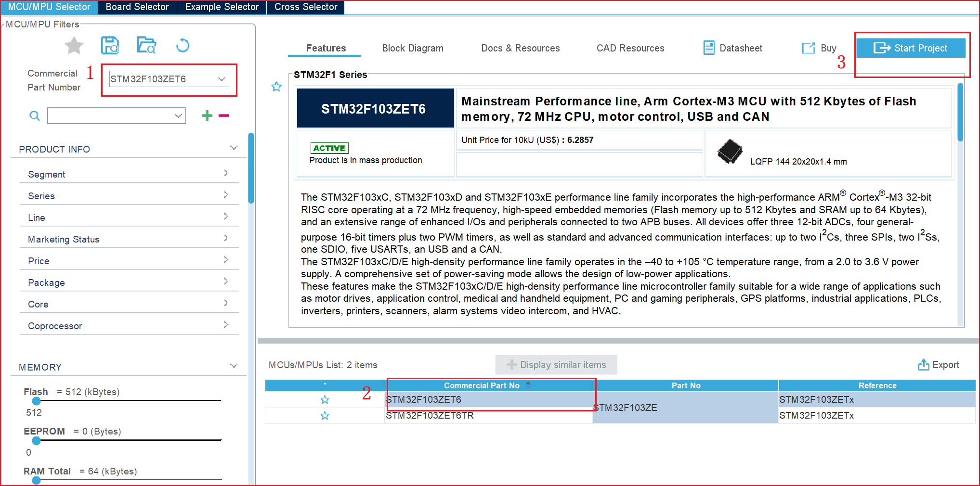Switch to Board Selector tab
The height and width of the screenshot is (486, 980).
(x=137, y=7)
